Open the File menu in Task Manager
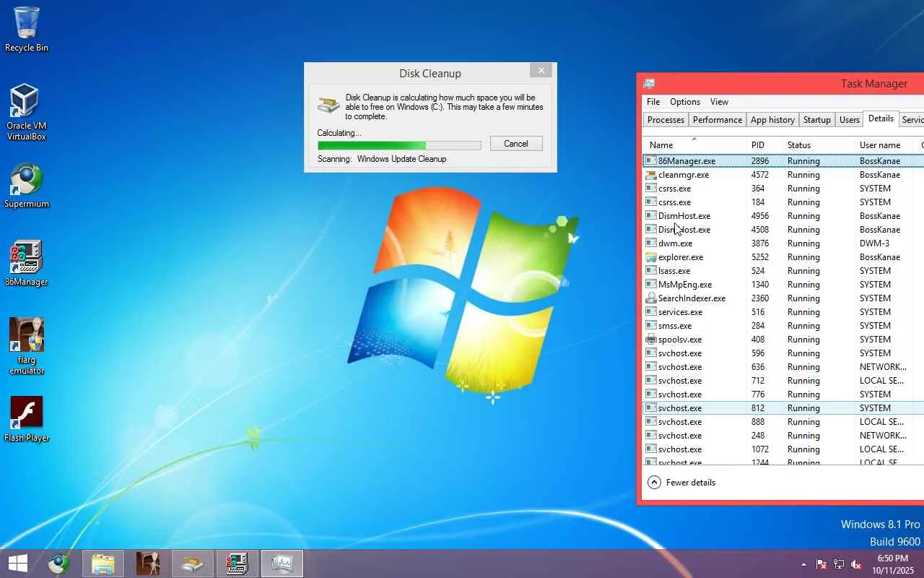Screen dimensions: 924x578 653,102
